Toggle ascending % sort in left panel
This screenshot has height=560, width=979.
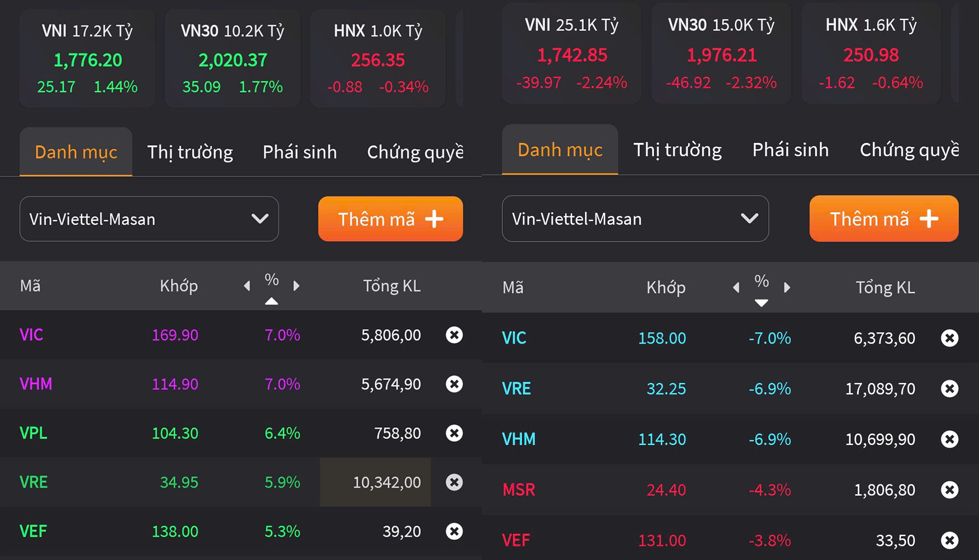[271, 301]
